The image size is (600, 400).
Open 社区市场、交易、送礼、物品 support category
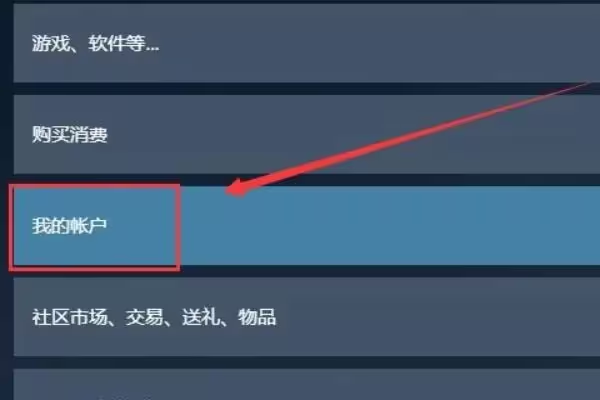click(x=307, y=317)
